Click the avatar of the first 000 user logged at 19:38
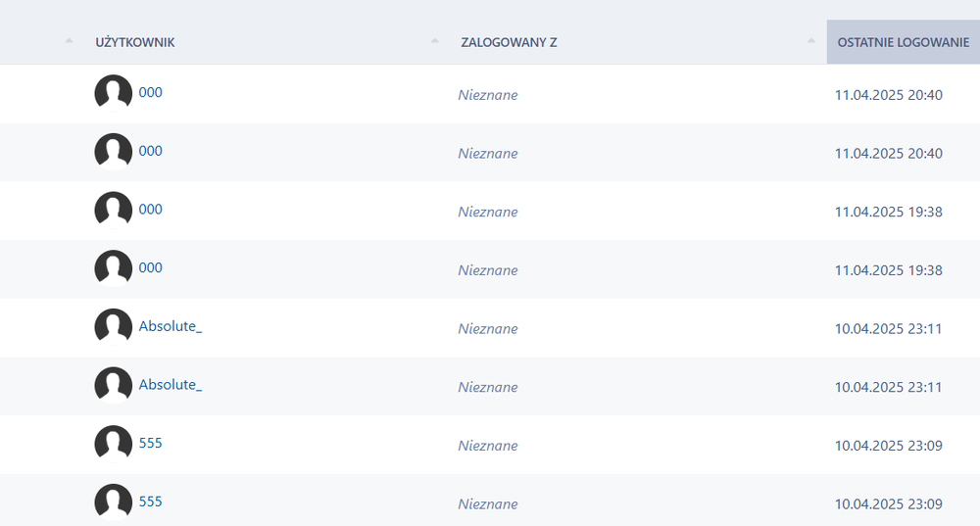This screenshot has width=980, height=526. (x=113, y=211)
